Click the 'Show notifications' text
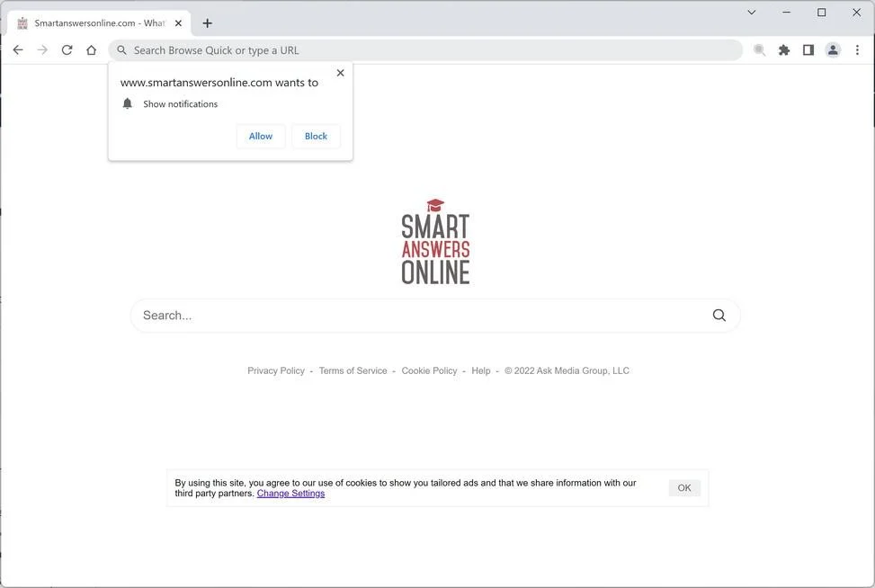 pos(180,104)
